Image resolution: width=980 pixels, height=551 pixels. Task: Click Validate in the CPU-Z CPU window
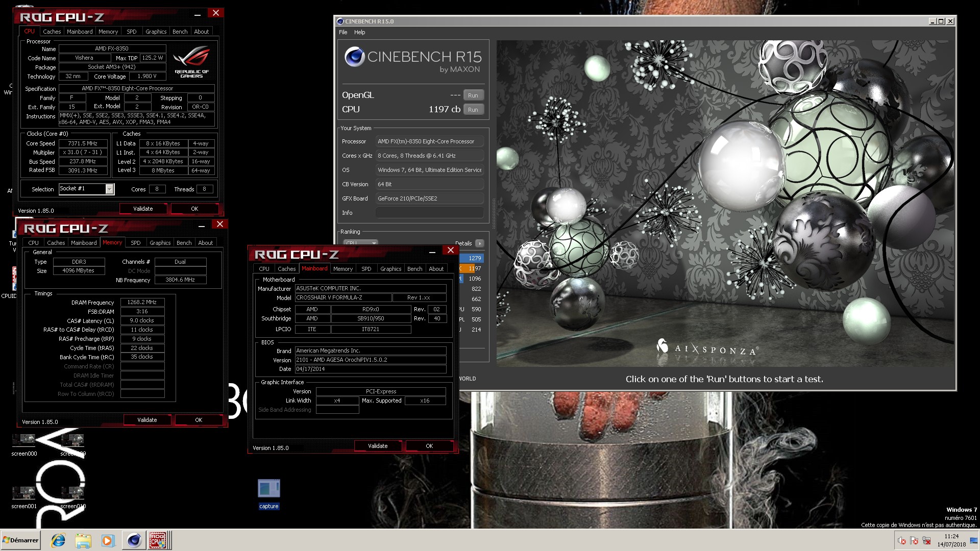click(x=143, y=209)
